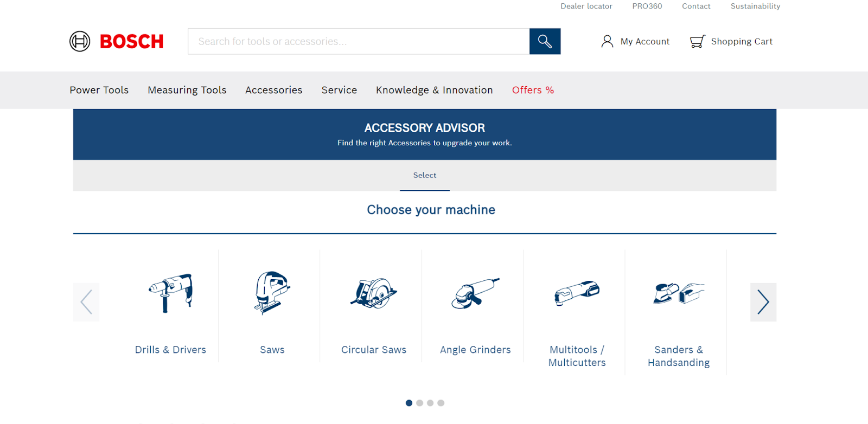Click the Bosch logo
This screenshot has width=868, height=424.
117,41
